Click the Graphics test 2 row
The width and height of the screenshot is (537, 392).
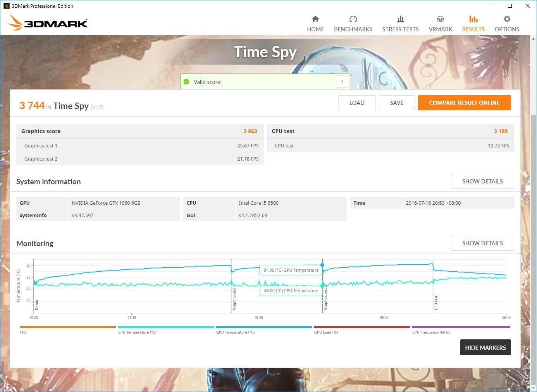(x=140, y=159)
